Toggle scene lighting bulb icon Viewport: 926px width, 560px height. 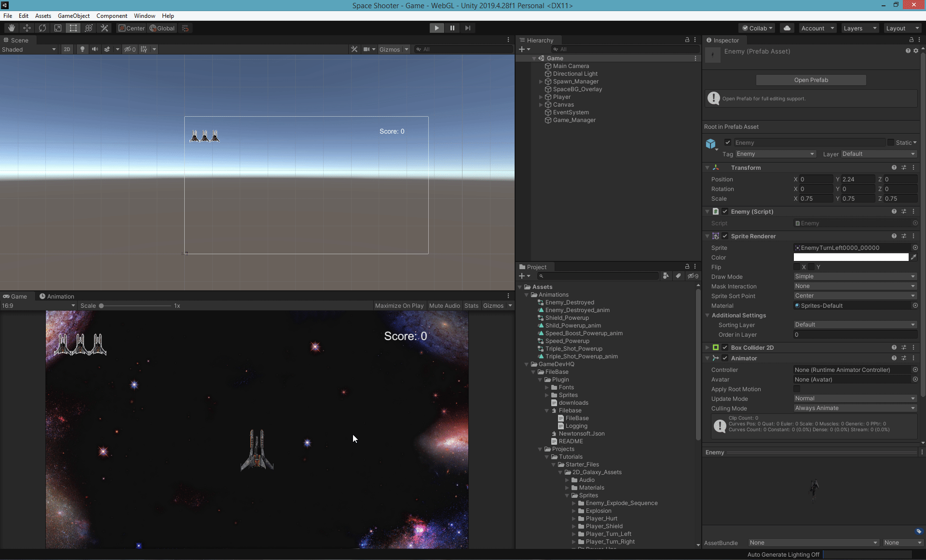click(x=82, y=49)
